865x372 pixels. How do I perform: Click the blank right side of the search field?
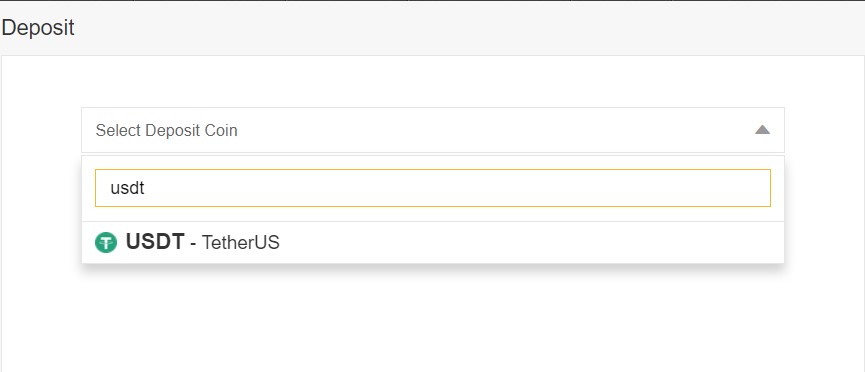(x=496, y=188)
